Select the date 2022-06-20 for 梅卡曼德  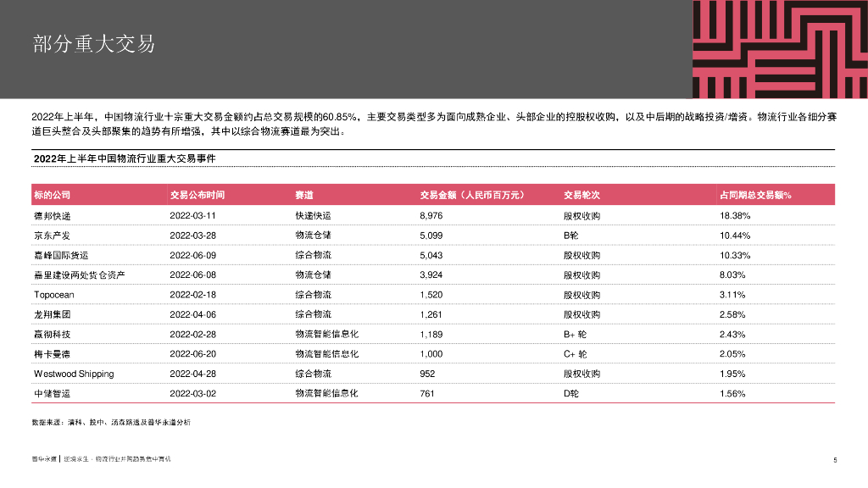tap(193, 354)
